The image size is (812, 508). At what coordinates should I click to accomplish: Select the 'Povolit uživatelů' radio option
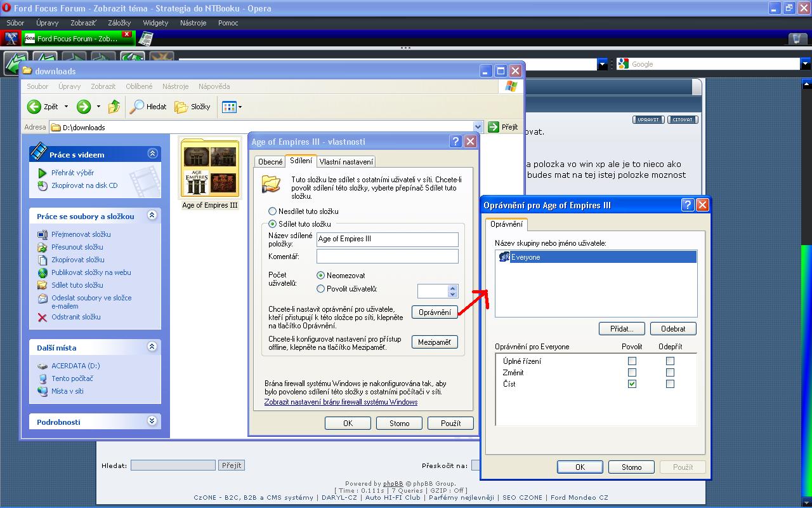coord(321,289)
